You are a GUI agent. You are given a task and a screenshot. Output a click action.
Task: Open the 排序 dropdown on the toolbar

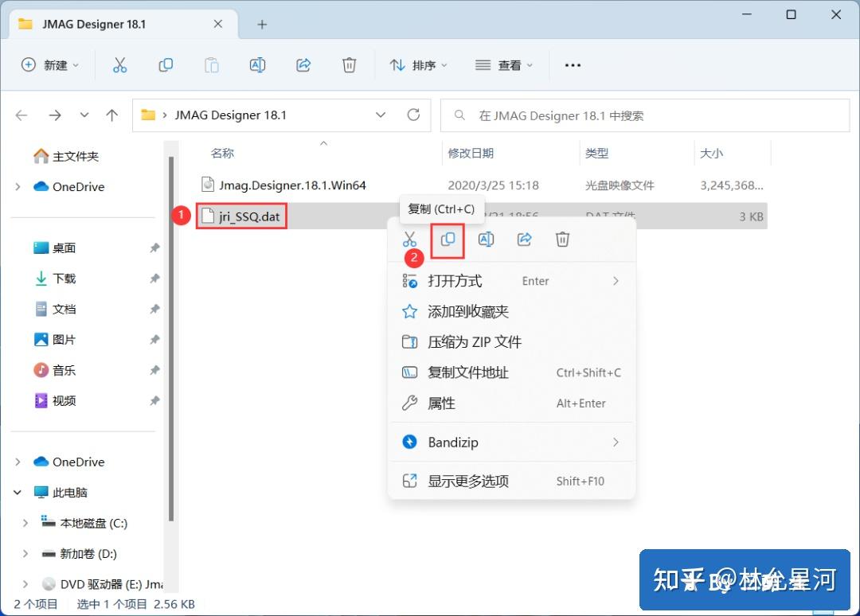418,64
